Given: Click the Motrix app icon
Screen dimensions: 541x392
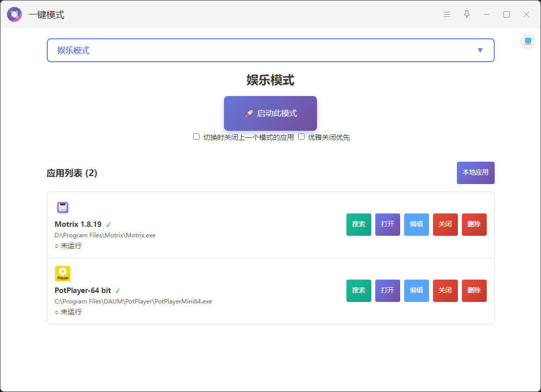Looking at the screenshot, I should (x=62, y=207).
